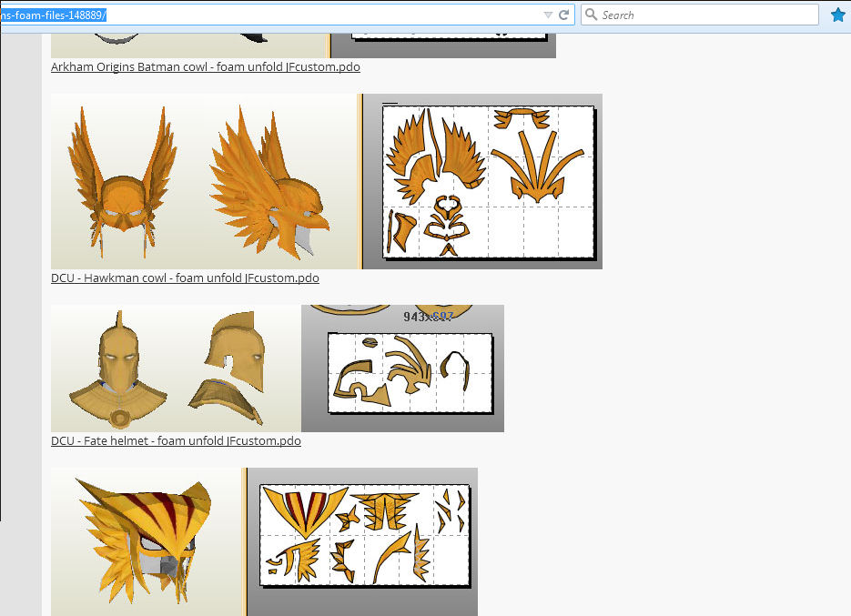Bookmark this page with the star icon
This screenshot has height=616, width=851.
coord(838,15)
